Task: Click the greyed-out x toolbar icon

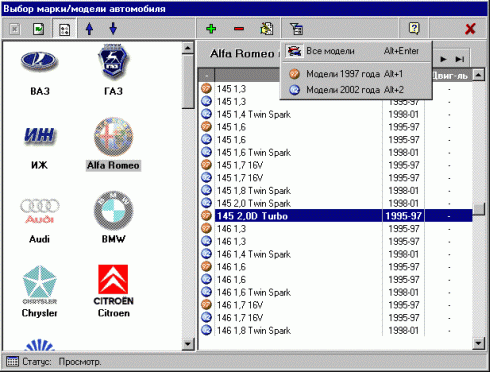Action: [14, 29]
